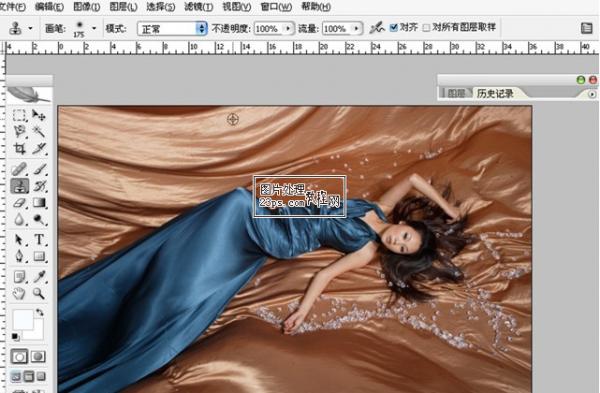Screen dimensions: 600x393
Task: Select the Clone Stamp tool in the toolbox
Action: point(19,186)
